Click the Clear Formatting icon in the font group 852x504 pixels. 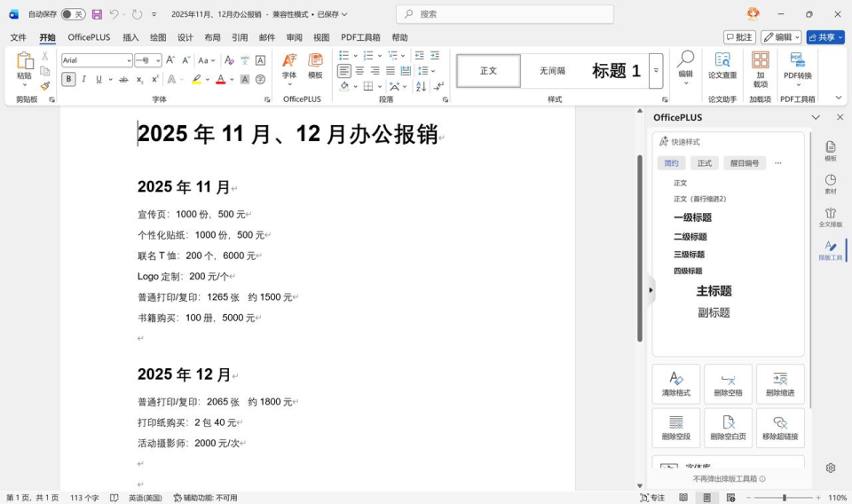point(229,60)
